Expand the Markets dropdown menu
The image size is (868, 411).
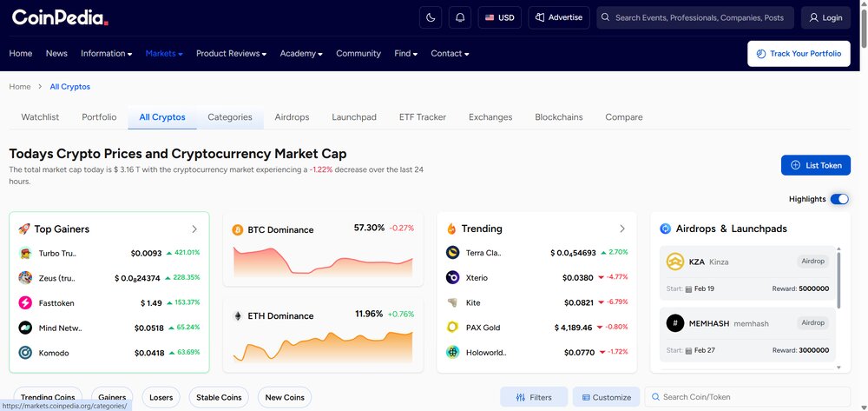(x=164, y=54)
